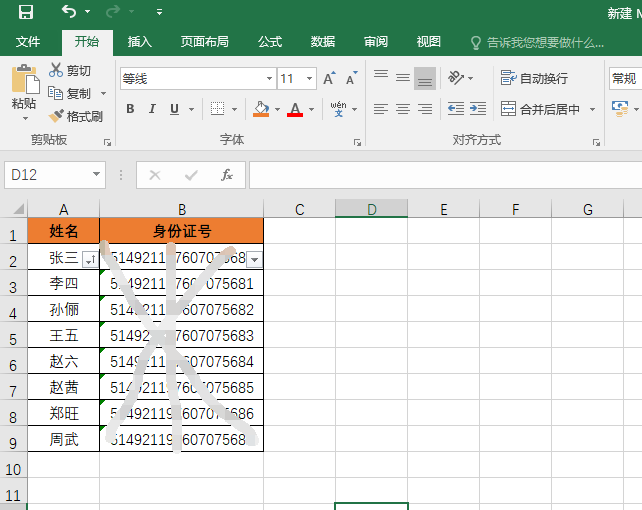This screenshot has width=642, height=510.
Task: Switch to the 视图 ribbon tab
Action: pyautogui.click(x=429, y=42)
